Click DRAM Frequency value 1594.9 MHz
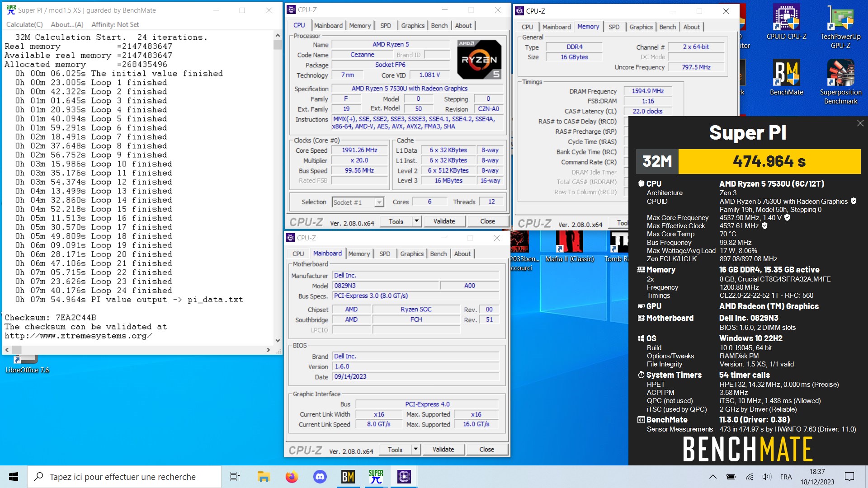Screen dimensions: 868x488 click(x=648, y=91)
